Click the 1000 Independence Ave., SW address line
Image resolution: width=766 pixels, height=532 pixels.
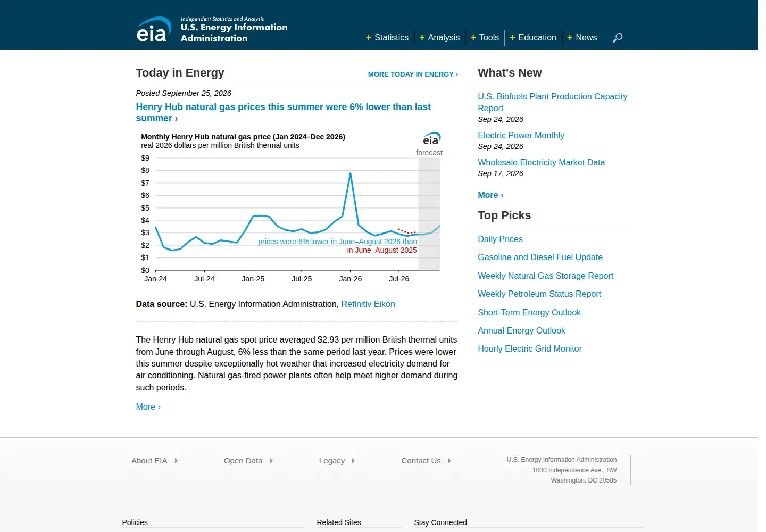click(574, 470)
